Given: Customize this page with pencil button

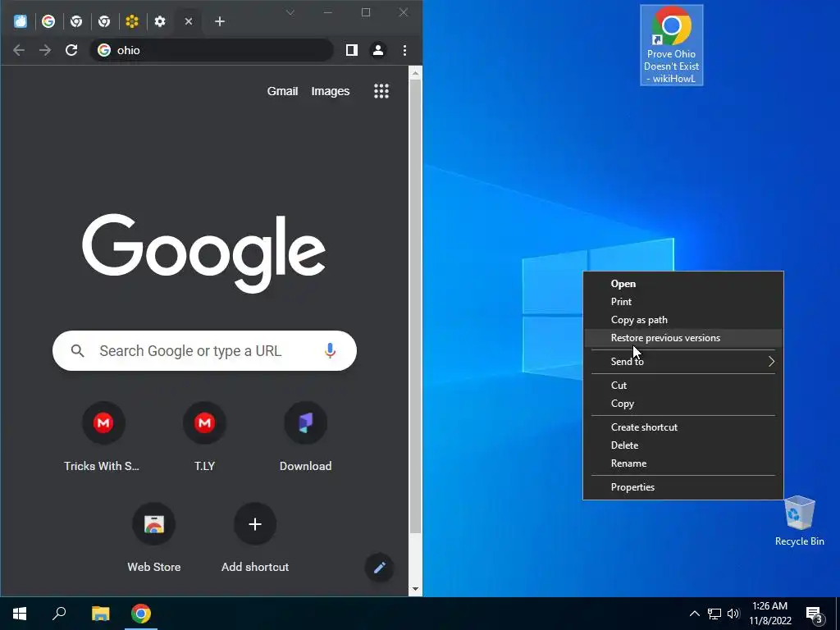Looking at the screenshot, I should pyautogui.click(x=379, y=568).
